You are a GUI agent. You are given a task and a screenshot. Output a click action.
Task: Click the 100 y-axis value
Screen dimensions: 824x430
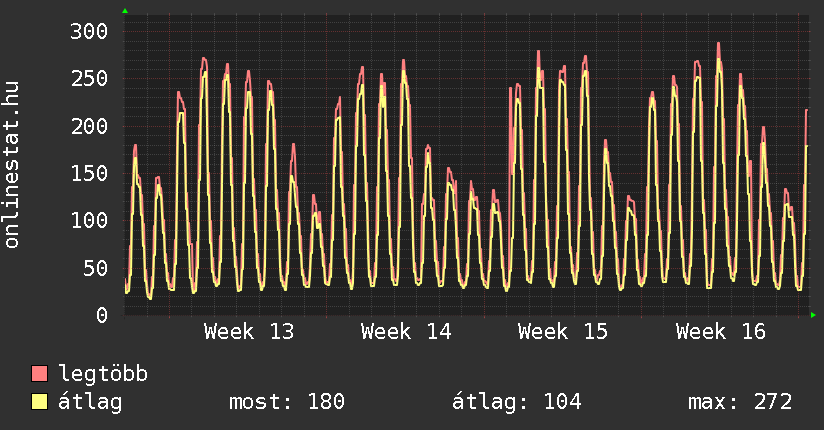pos(88,220)
